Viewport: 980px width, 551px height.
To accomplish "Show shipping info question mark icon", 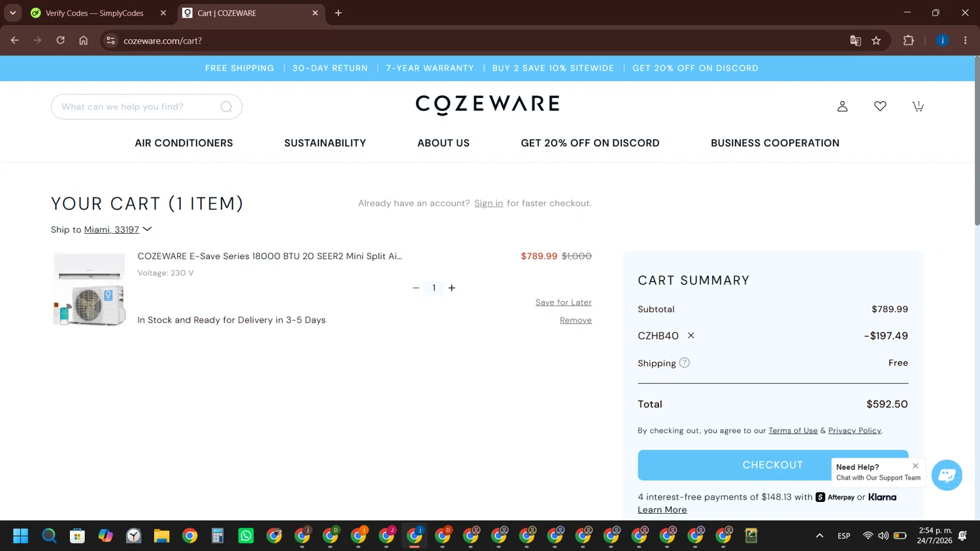I will [x=684, y=363].
